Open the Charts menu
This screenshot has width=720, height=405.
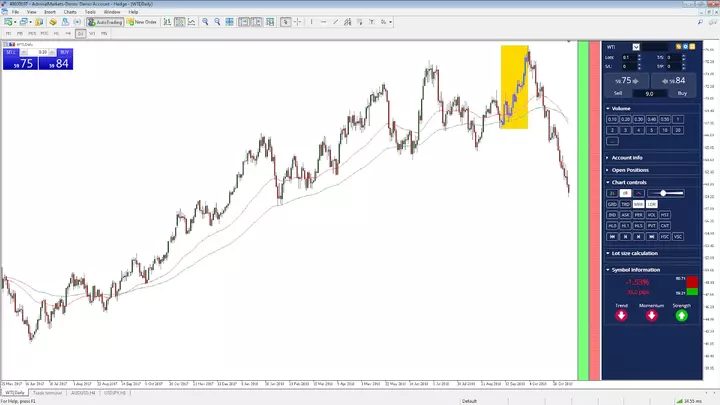click(70, 11)
